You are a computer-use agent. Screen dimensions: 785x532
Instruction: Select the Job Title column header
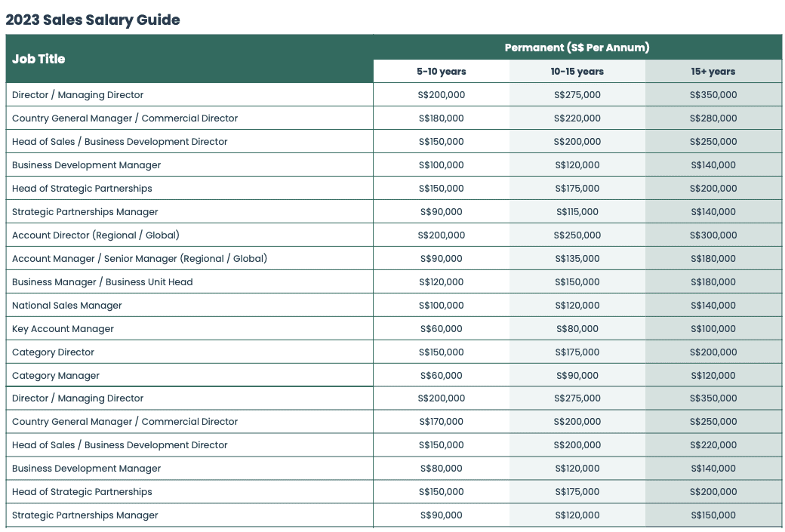(38, 59)
